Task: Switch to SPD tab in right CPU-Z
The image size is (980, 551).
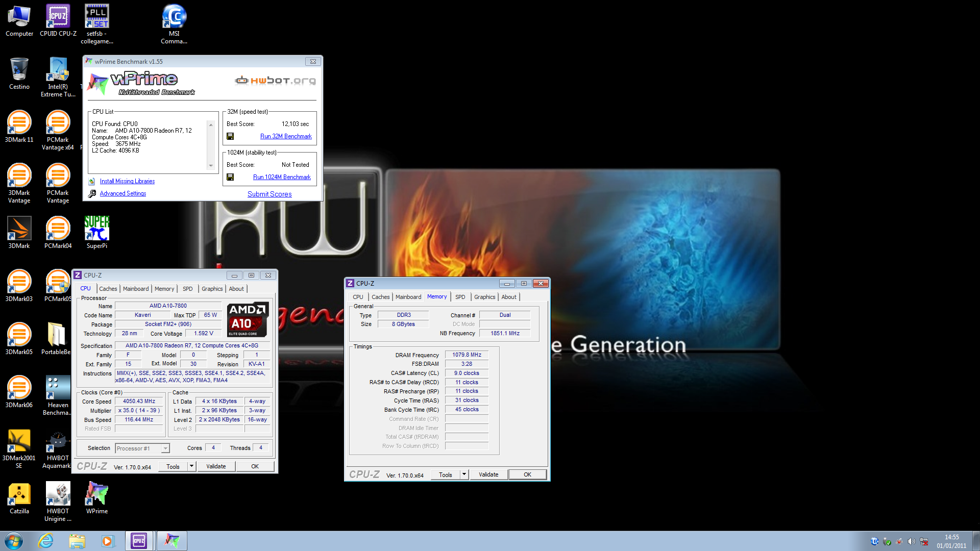Action: pos(460,297)
